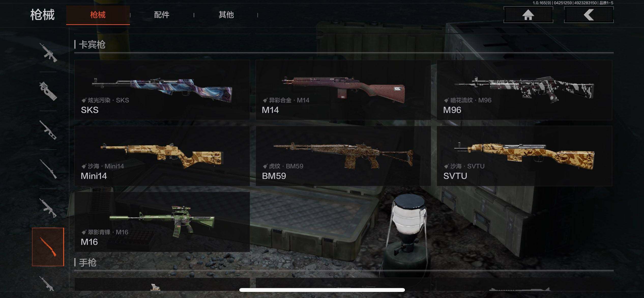Select the 枪械 tab
The width and height of the screenshot is (644, 298).
[x=98, y=15]
